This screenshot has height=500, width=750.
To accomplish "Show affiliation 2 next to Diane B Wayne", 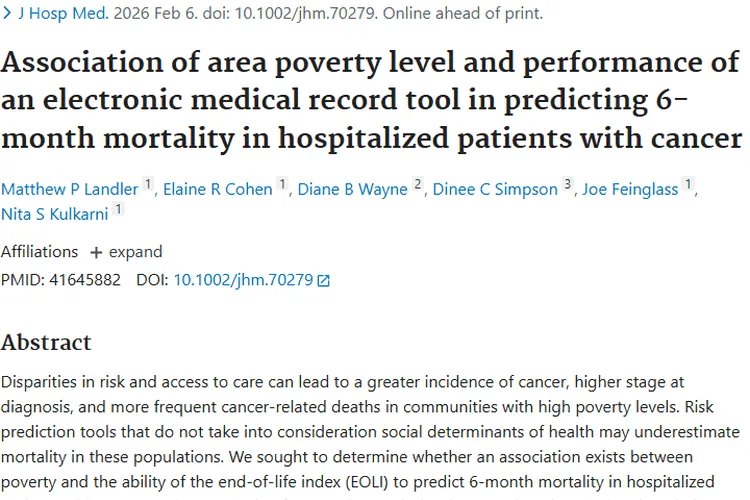I will 418,185.
